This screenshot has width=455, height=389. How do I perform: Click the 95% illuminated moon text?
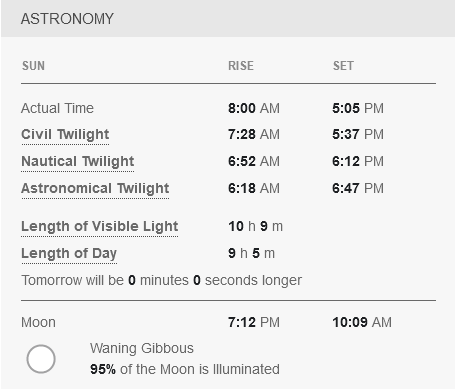point(185,369)
